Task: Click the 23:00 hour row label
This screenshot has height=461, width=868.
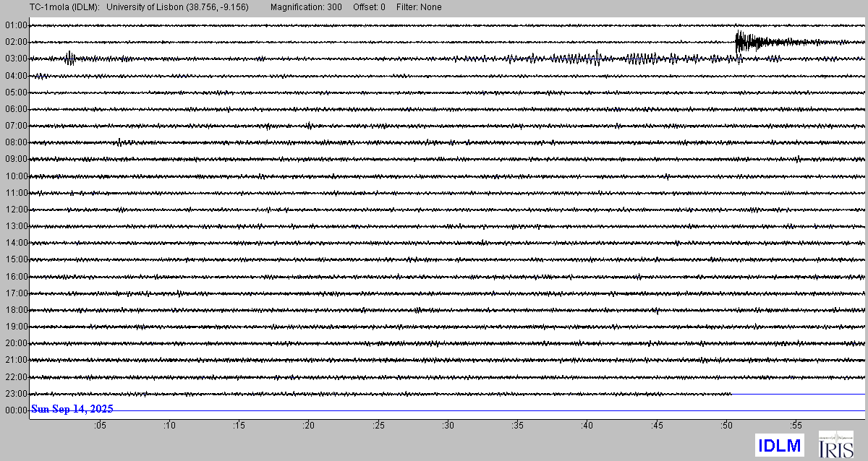Action: pos(16,394)
